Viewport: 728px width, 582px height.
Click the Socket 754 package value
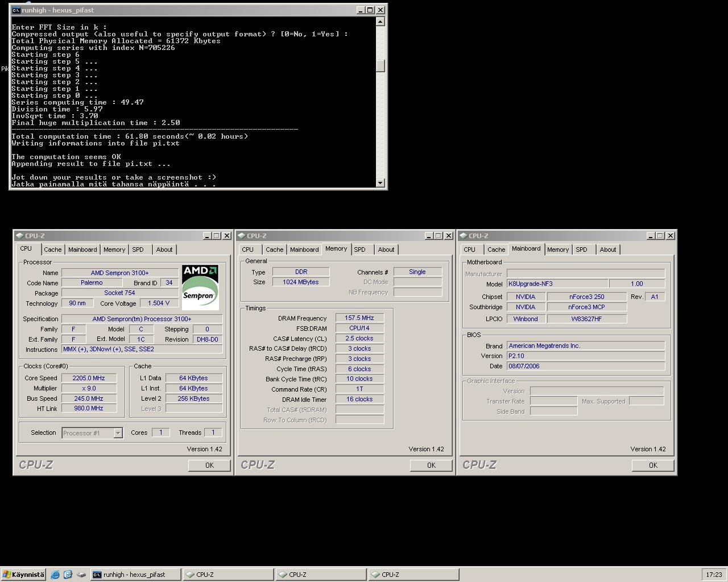pos(120,293)
